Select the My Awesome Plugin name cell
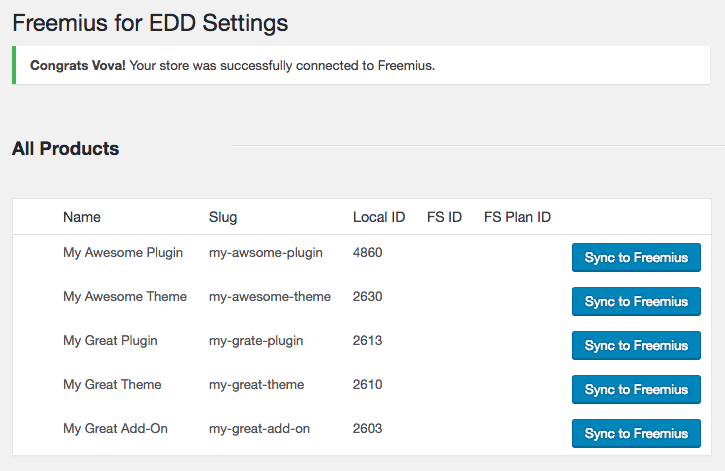The image size is (725, 471). tap(123, 253)
